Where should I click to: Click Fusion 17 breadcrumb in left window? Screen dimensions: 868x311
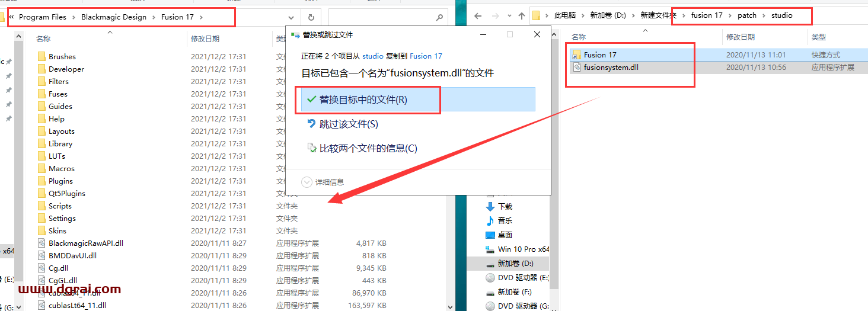pos(177,17)
